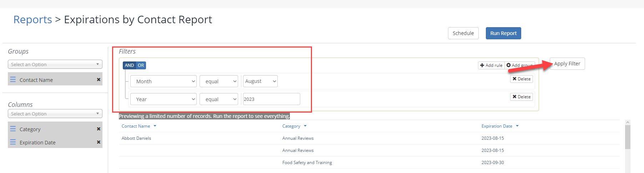The width and height of the screenshot is (644, 173).
Task: Go to Reports breadcrumb link
Action: point(32,19)
